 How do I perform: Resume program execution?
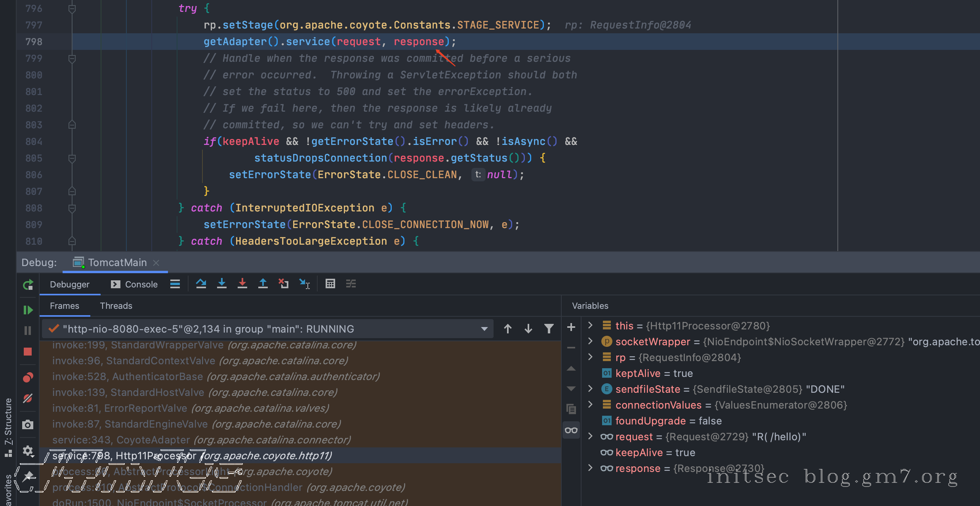28,310
